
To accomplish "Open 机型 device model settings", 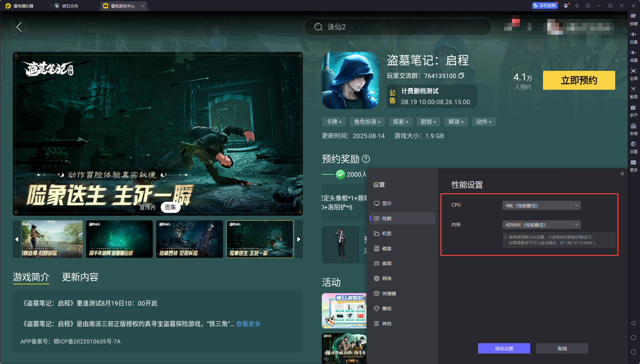I will [402, 233].
